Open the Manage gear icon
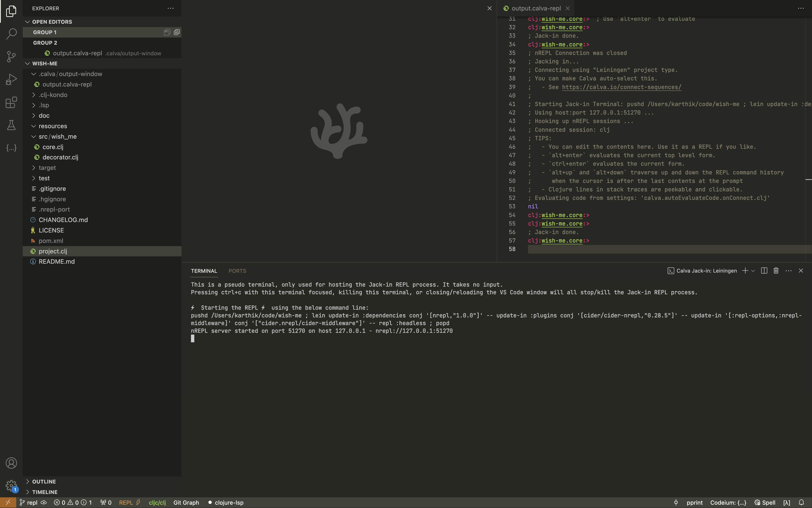Screen dimensions: 812x508 click(x=11, y=486)
